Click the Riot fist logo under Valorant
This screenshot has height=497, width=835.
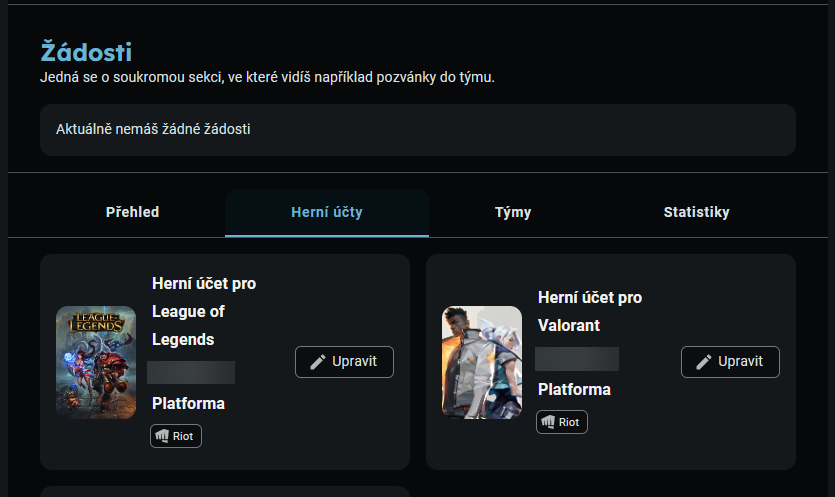click(x=549, y=422)
